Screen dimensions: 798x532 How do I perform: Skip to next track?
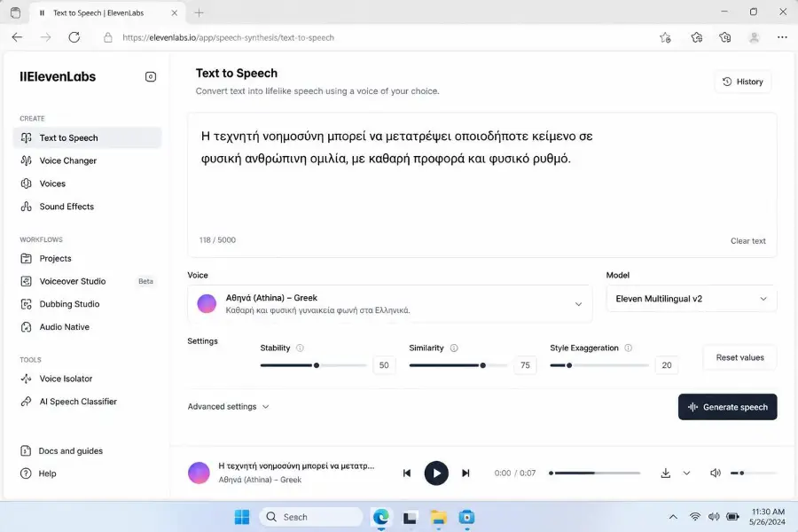pos(465,473)
